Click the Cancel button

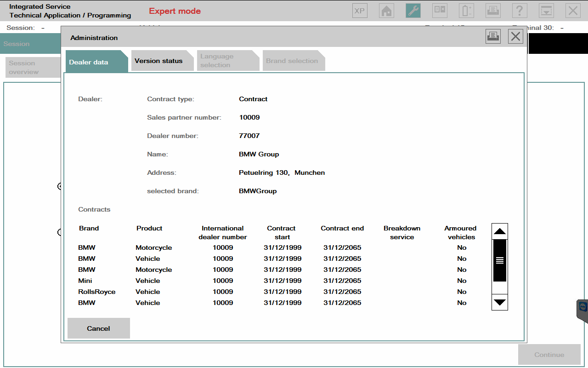tap(99, 328)
